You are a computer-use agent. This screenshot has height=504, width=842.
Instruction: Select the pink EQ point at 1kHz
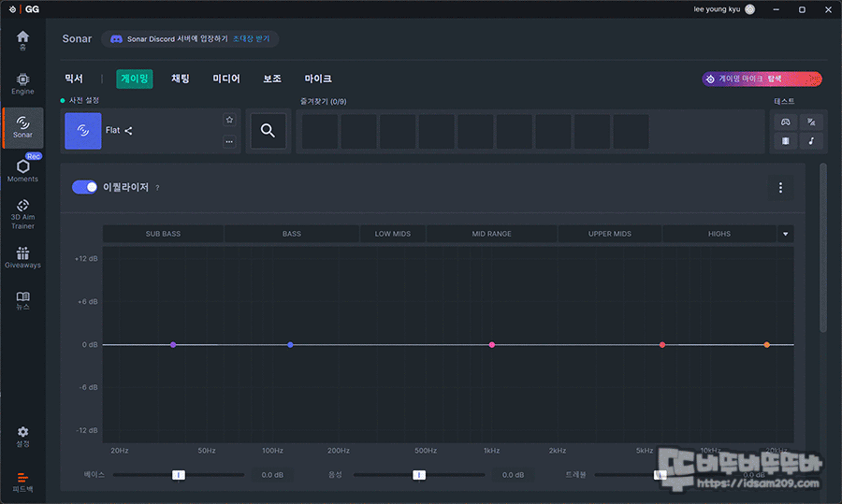(x=492, y=345)
